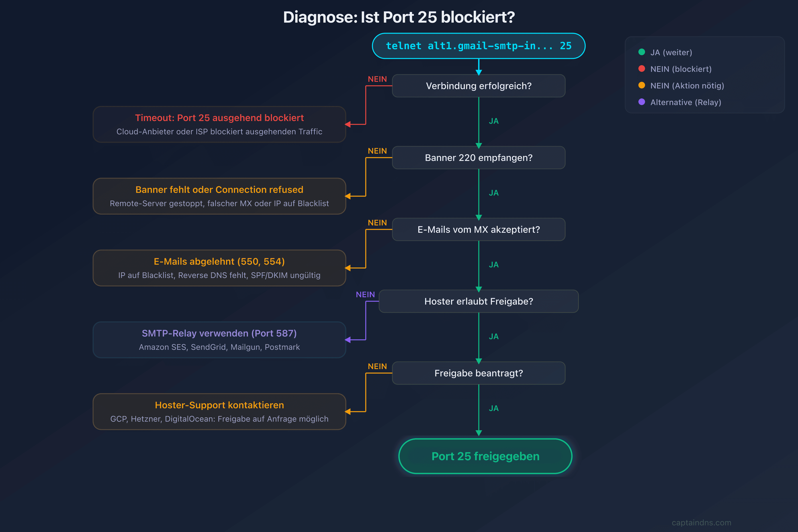Click the captaindns.com watermark link
The width and height of the screenshot is (798, 532).
coord(701,522)
